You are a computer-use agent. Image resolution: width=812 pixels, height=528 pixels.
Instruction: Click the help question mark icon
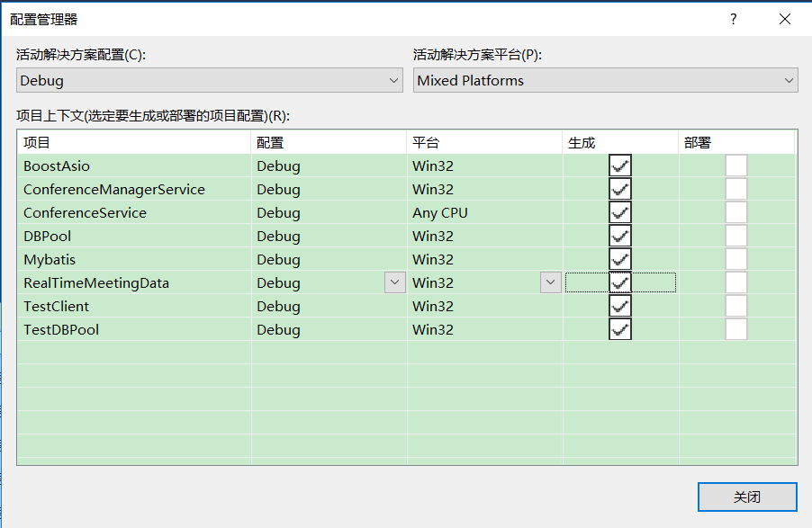point(734,19)
